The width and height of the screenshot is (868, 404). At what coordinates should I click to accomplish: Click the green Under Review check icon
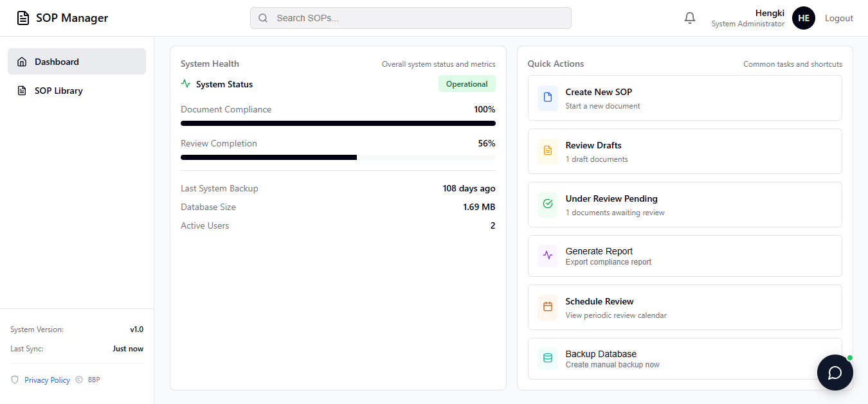(548, 204)
